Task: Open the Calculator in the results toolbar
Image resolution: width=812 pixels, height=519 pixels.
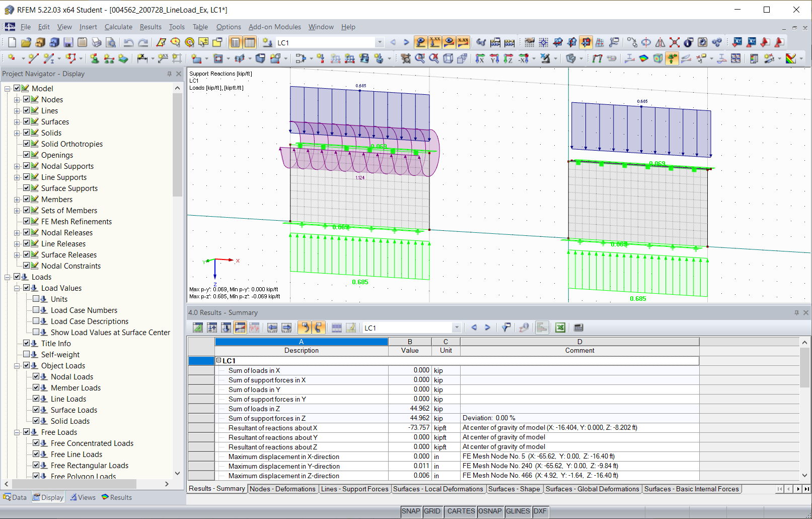Action: point(579,328)
